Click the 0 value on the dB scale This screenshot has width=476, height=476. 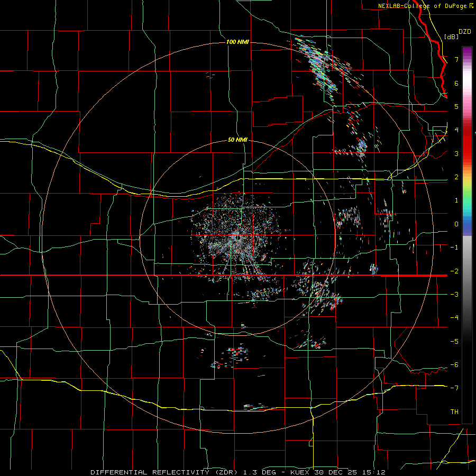(x=456, y=224)
